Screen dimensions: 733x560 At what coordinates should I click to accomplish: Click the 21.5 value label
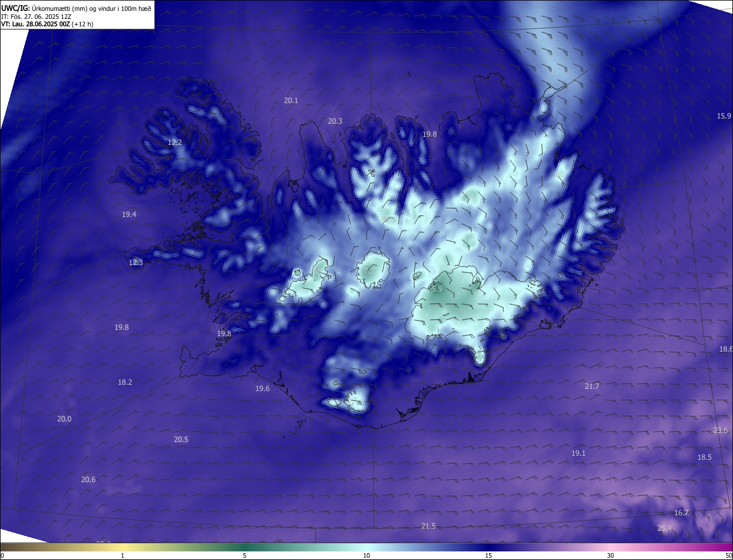(428, 526)
